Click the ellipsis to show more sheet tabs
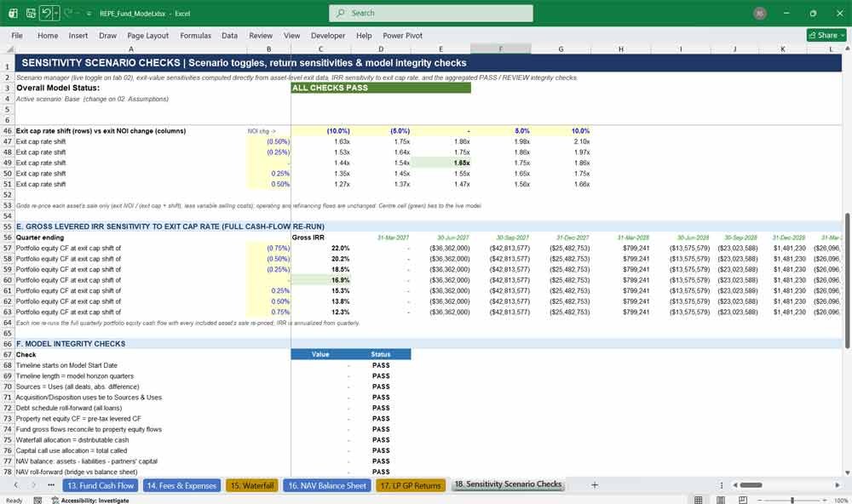 [x=51, y=485]
